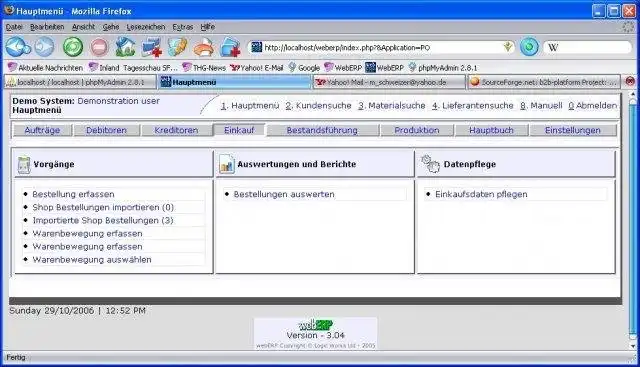Click the 3. Materialsuche quick link
This screenshot has width=640, height=367.
391,106
